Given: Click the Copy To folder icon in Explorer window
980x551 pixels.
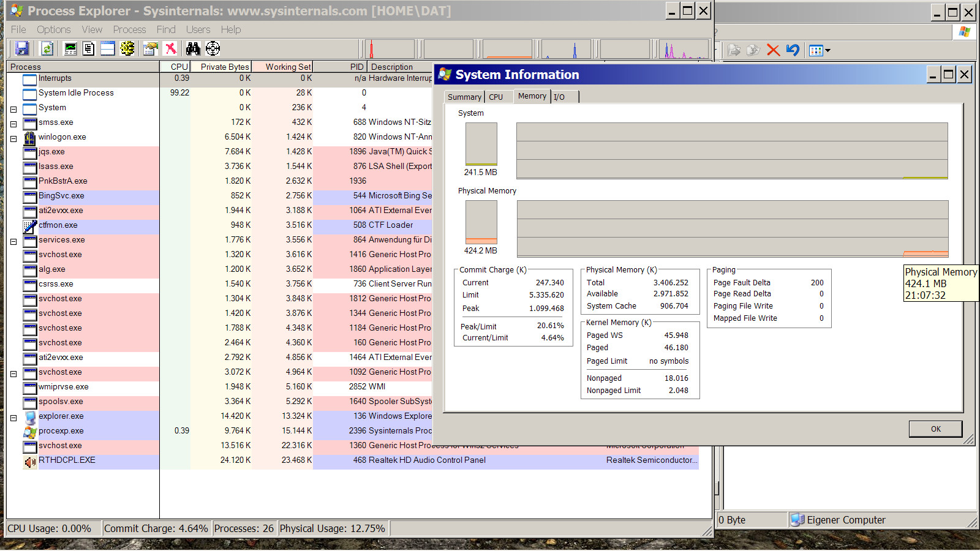Looking at the screenshot, I should point(753,50).
